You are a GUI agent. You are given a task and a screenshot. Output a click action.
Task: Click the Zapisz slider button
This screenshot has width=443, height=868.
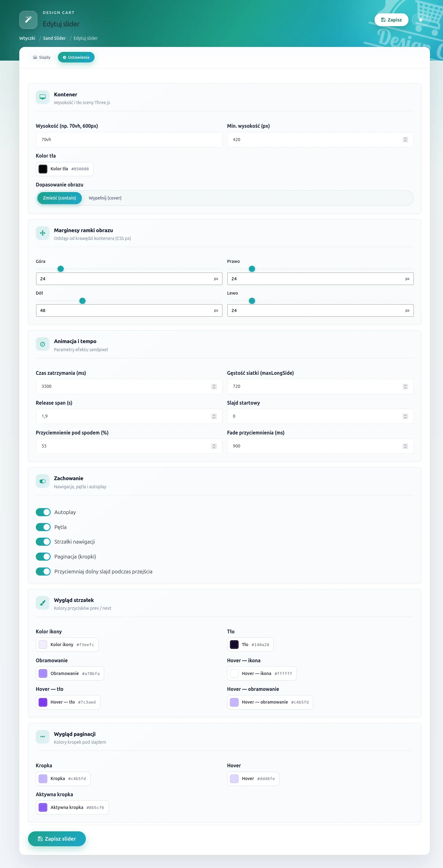tap(57, 839)
